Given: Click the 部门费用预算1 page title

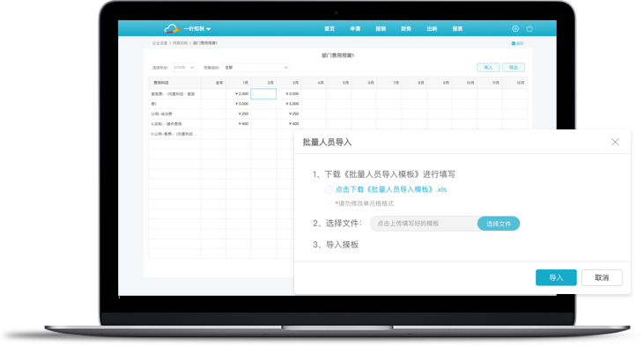Looking at the screenshot, I should point(337,55).
